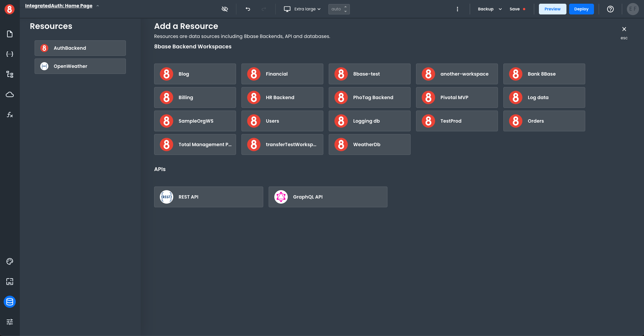This screenshot has width=644, height=336.
Task: Click the auto width stepper field
Action: point(336,9)
